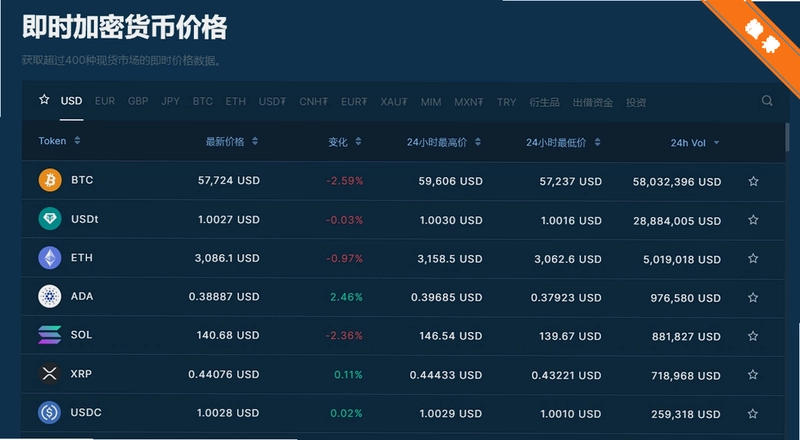Click the Cardano ADA coin icon

[50, 297]
